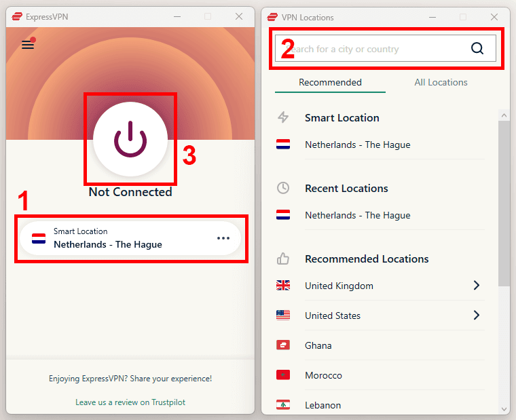Open Leave us a review on Trustpilot link
This screenshot has height=420, width=516.
pyautogui.click(x=130, y=402)
